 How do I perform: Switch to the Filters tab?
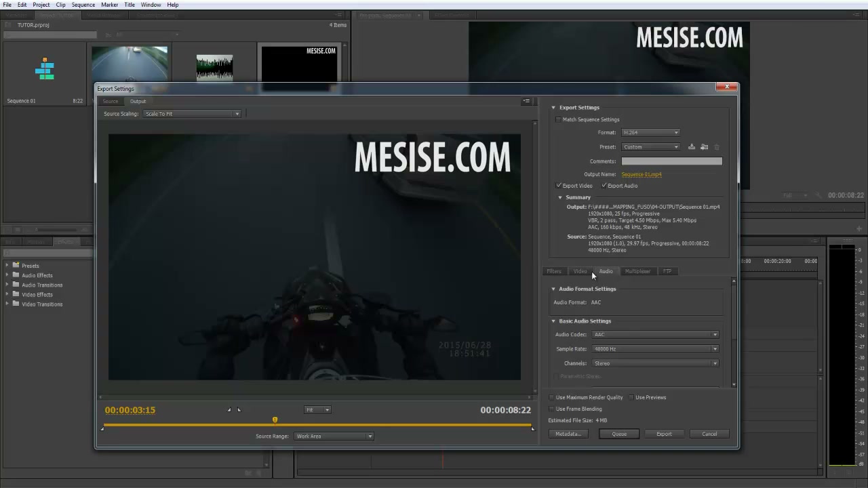point(554,271)
